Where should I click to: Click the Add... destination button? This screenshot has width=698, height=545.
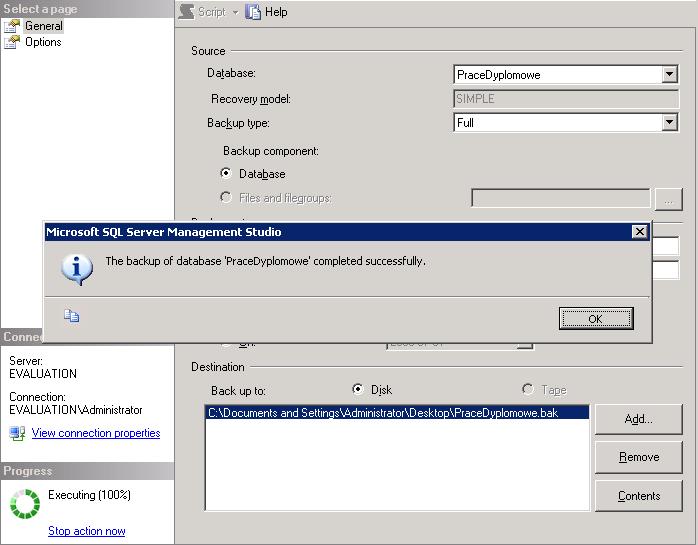(638, 419)
